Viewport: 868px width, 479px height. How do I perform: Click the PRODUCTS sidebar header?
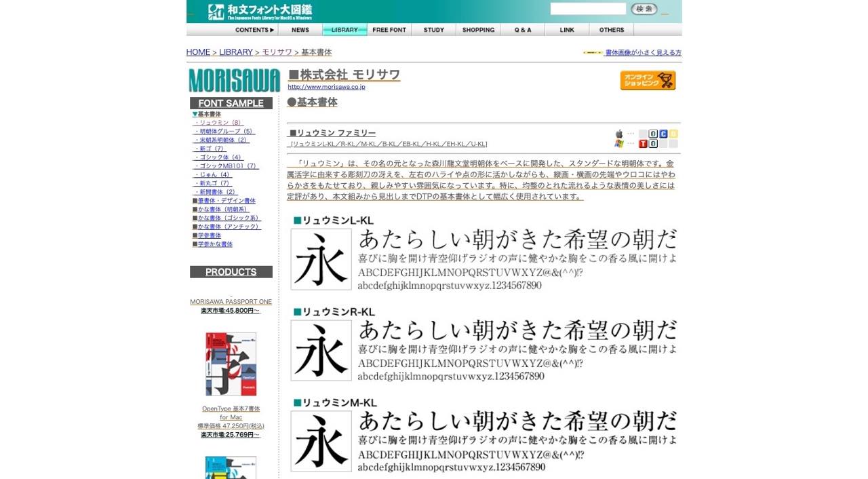tap(231, 272)
